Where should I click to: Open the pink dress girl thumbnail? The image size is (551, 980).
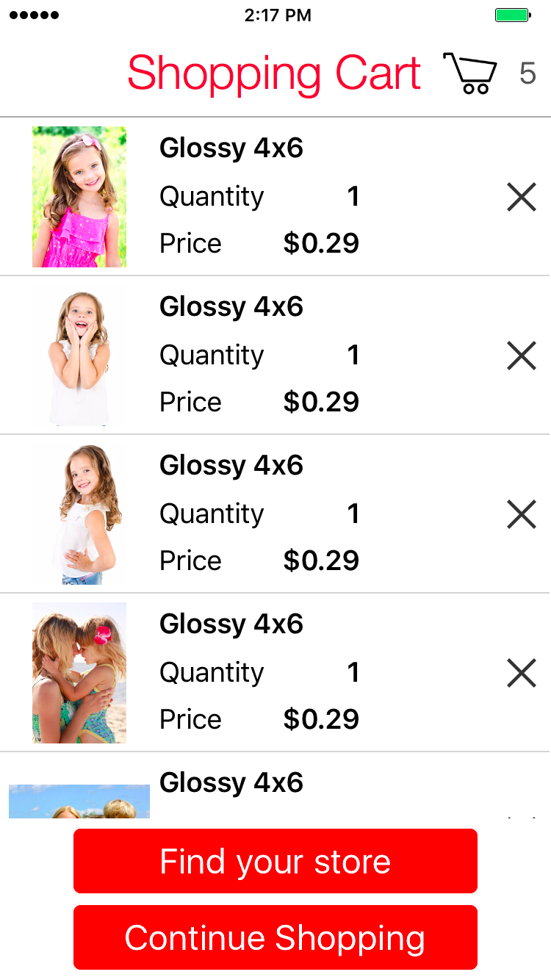79,197
